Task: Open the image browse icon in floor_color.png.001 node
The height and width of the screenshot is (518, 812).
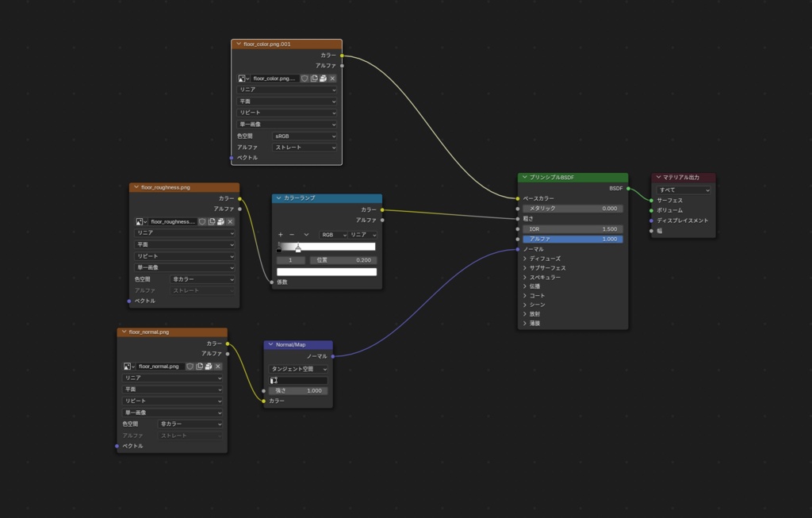Action: pyautogui.click(x=243, y=79)
